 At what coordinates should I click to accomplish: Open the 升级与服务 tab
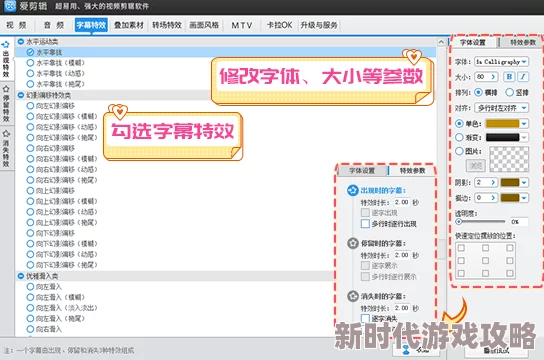[x=319, y=25]
